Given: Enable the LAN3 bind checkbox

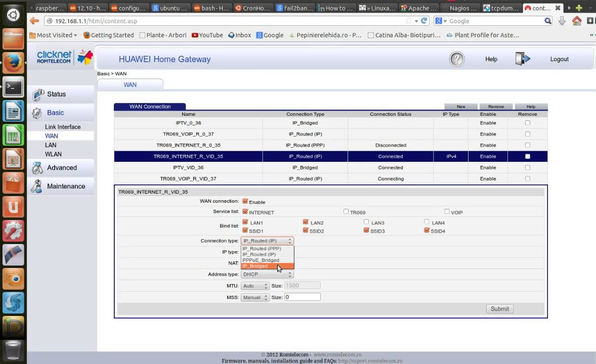Looking at the screenshot, I should tap(366, 222).
